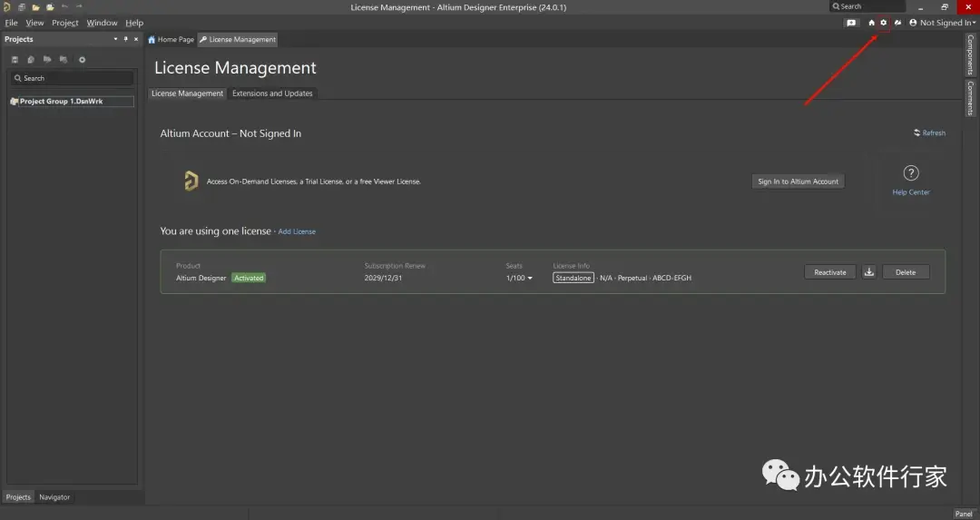The width and height of the screenshot is (980, 520).
Task: Open the notifications speech bubble icon
Action: point(850,23)
